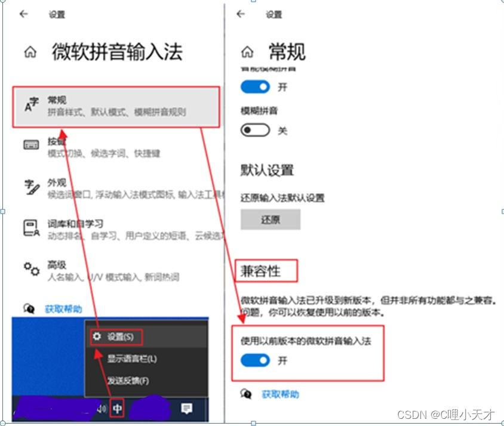Turn off the top toggle showing 开

click(x=255, y=87)
